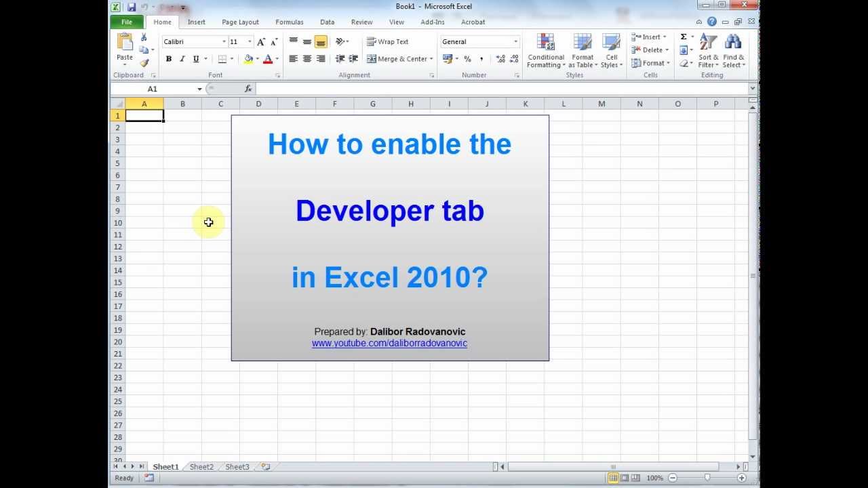The width and height of the screenshot is (868, 488).
Task: Toggle Italic formatting
Action: coord(182,59)
